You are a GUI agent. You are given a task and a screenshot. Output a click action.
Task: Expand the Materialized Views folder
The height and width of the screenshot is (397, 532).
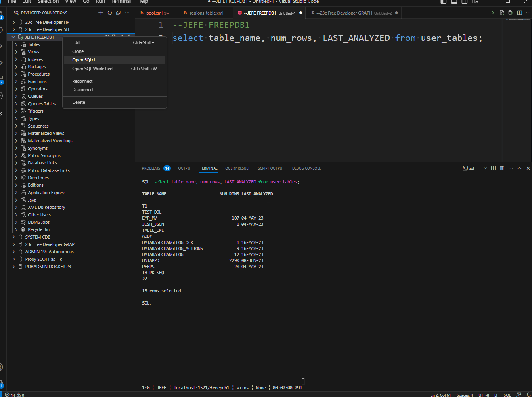[16, 134]
